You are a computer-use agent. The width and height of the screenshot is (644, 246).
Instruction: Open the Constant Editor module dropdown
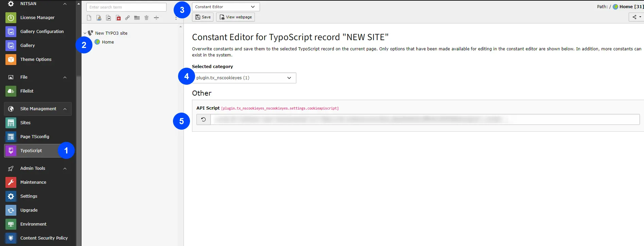point(226,7)
